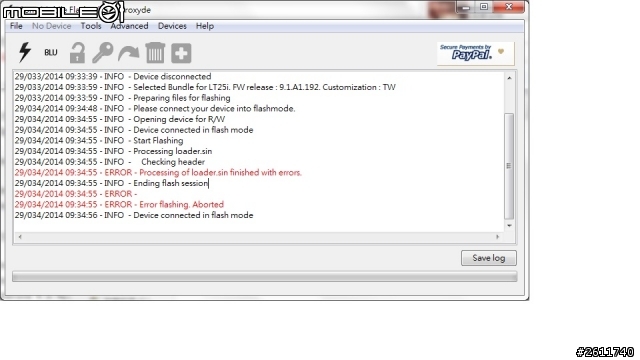Click 'Preparing files for flashing' log line
This screenshot has height=360, width=640.
pos(122,98)
